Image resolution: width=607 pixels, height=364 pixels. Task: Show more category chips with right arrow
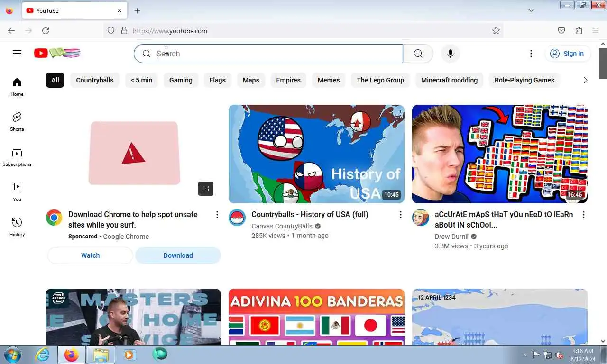click(x=585, y=80)
